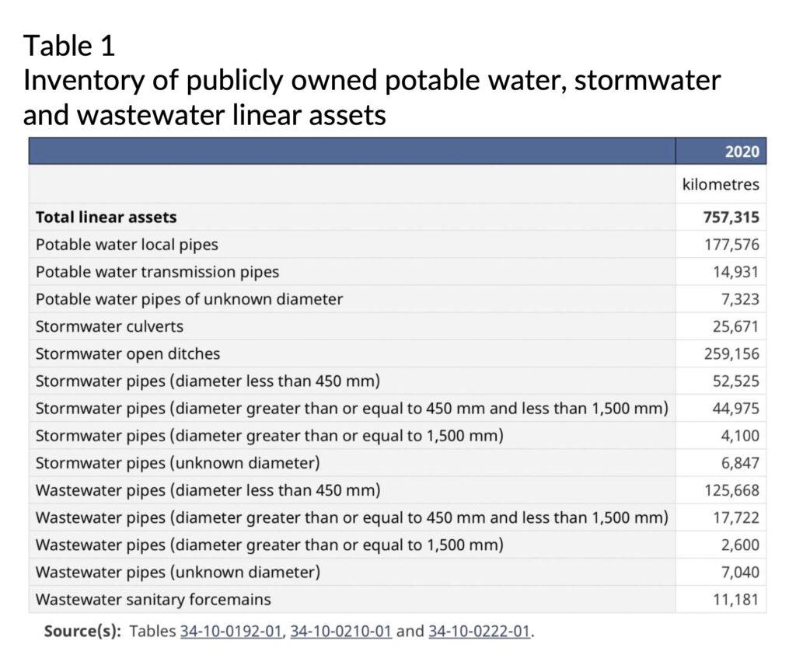796x672 pixels.
Task: Select the Potable water local pipes row
Action: click(x=397, y=245)
